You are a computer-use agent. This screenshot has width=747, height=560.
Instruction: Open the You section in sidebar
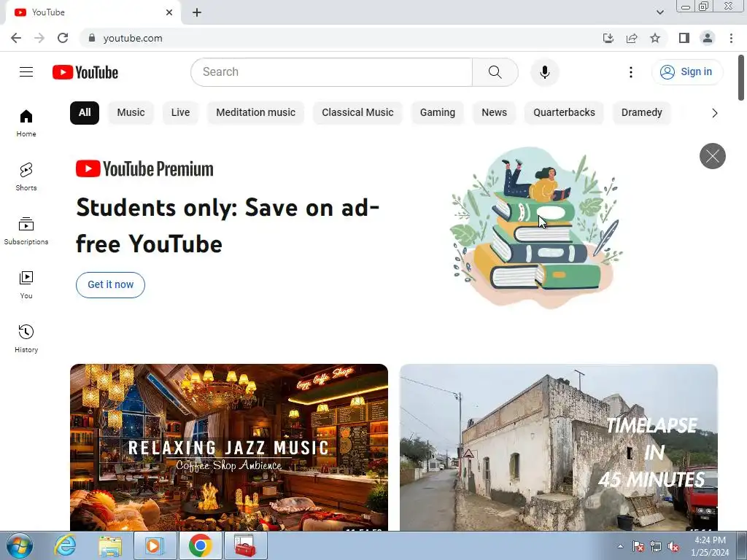pyautogui.click(x=26, y=285)
